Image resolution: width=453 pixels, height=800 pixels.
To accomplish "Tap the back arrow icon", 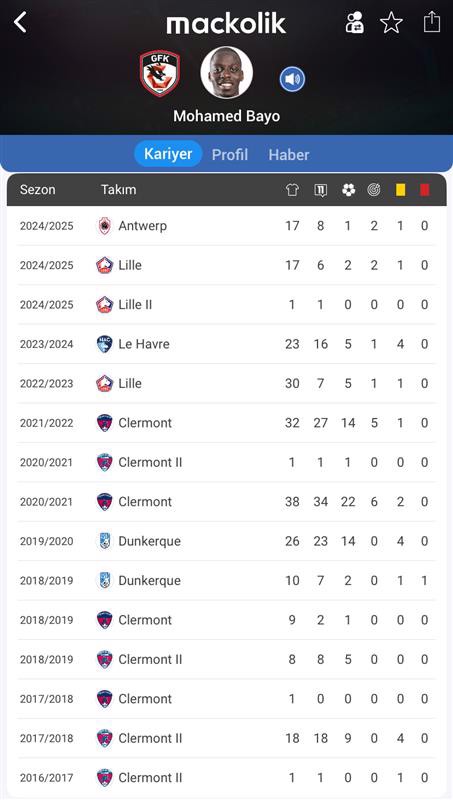I will [20, 22].
